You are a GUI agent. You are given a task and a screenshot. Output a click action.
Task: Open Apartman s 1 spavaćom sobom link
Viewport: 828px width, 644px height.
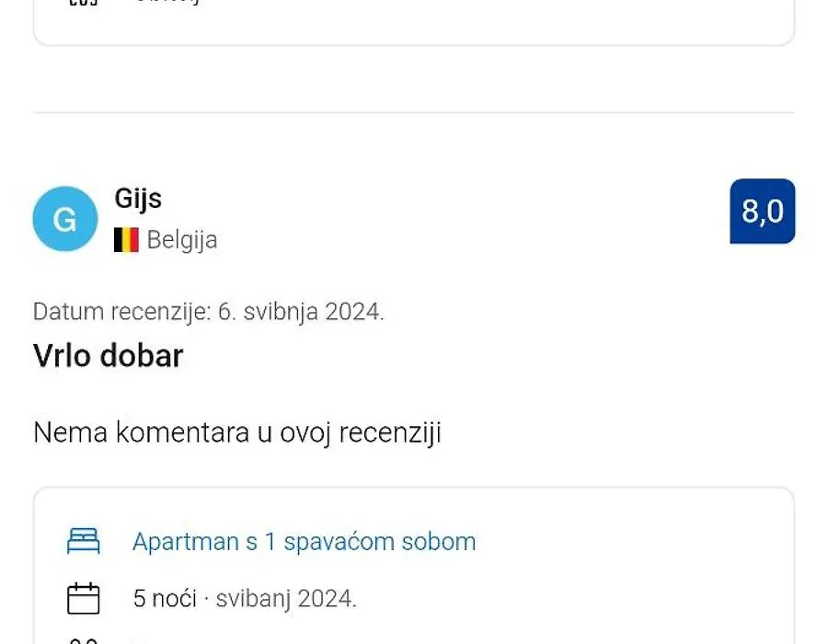pos(305,542)
